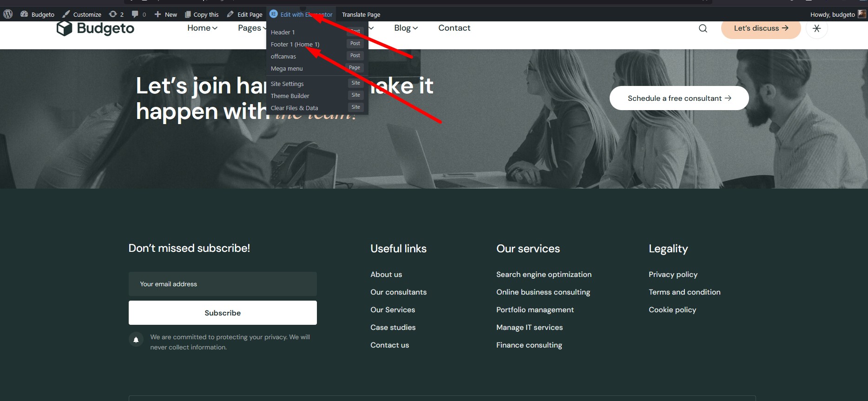Select Site Settings in Elementor submenu
The height and width of the screenshot is (401, 868).
click(287, 84)
